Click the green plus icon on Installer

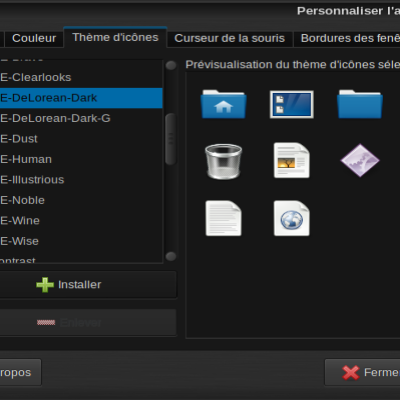(x=45, y=285)
